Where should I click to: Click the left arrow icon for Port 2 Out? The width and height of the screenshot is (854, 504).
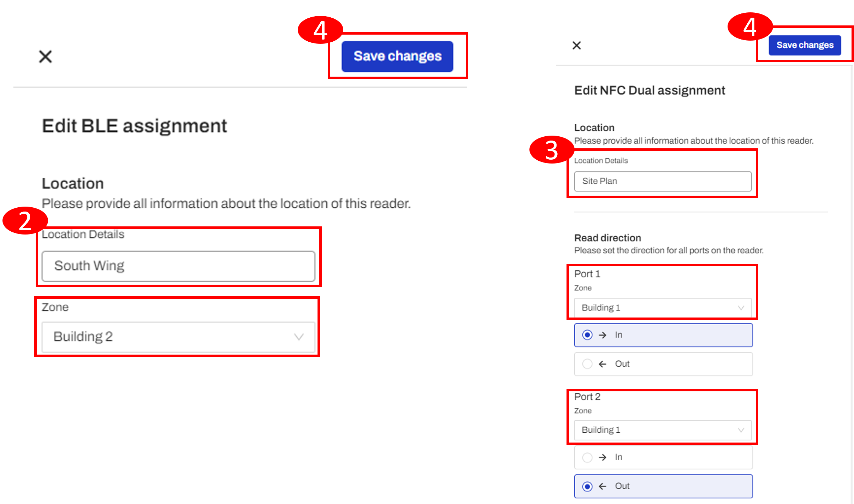603,486
